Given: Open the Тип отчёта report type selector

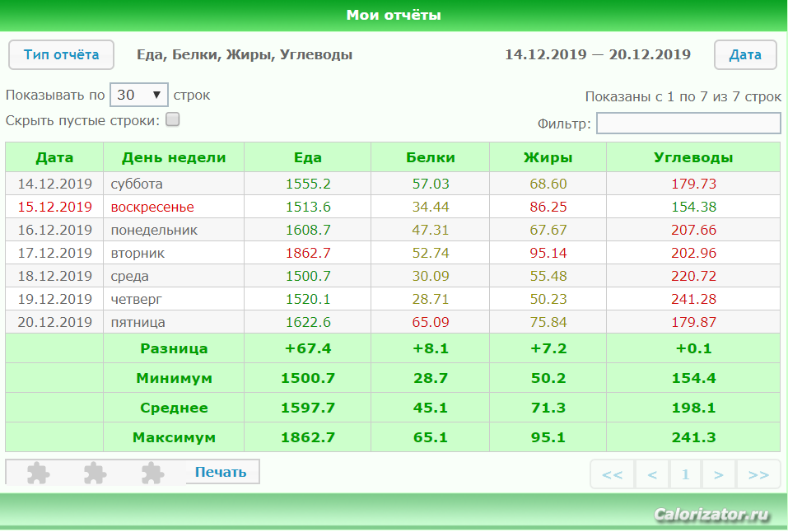Looking at the screenshot, I should [x=61, y=55].
